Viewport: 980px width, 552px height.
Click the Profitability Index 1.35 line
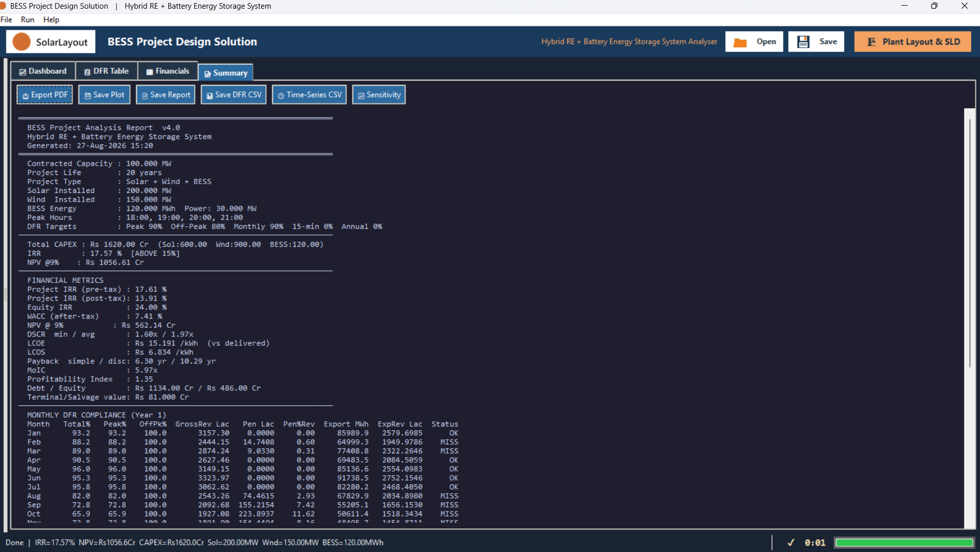coord(90,379)
